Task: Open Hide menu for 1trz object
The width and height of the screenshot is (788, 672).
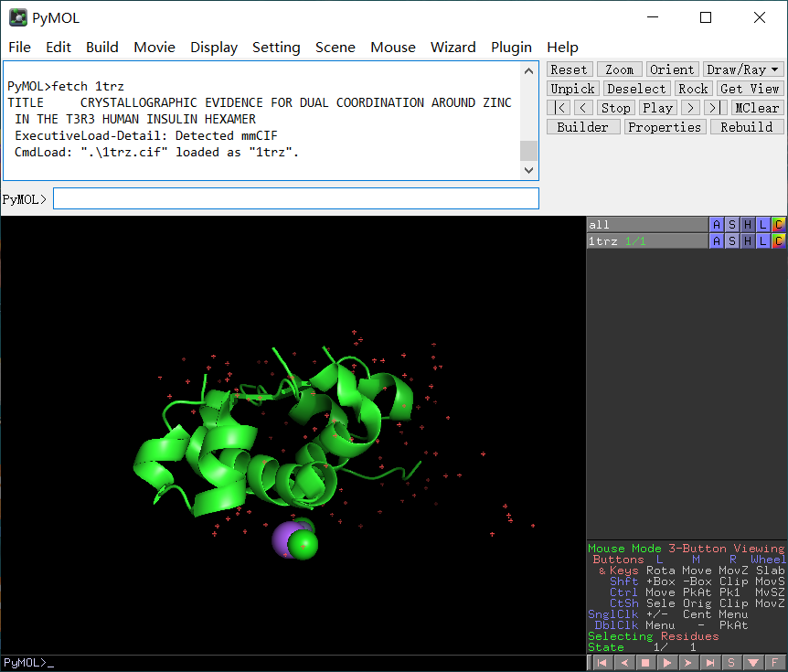Action: pyautogui.click(x=748, y=241)
